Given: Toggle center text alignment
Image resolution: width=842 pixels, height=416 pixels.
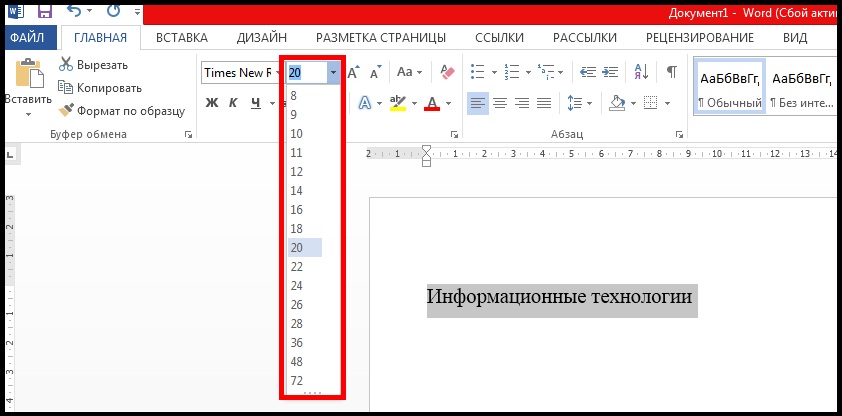Looking at the screenshot, I should pyautogui.click(x=500, y=103).
